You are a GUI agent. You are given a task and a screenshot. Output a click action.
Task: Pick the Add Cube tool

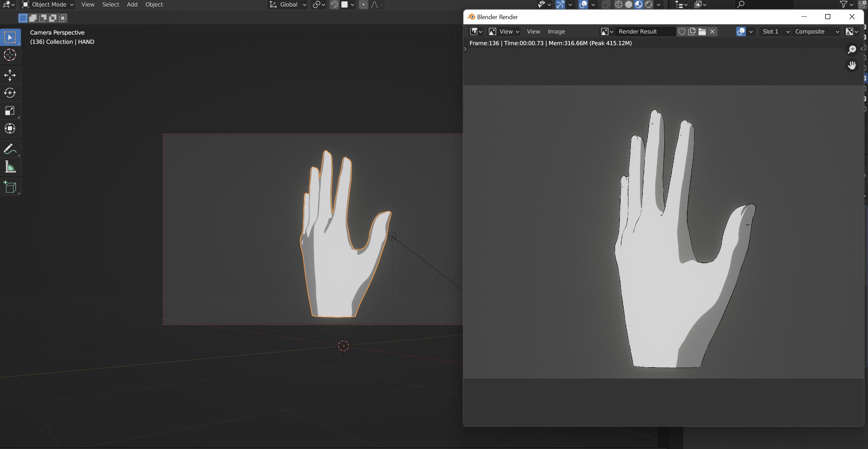[x=10, y=187]
